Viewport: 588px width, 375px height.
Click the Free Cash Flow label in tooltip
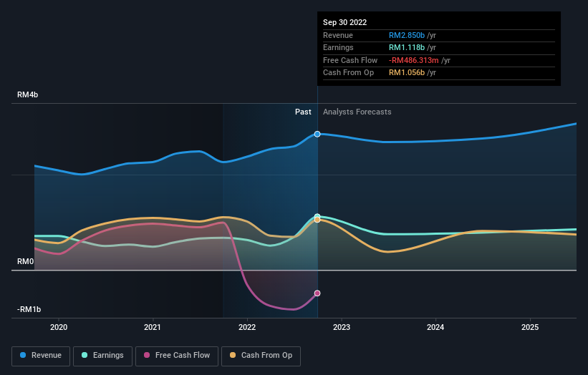pyautogui.click(x=350, y=60)
